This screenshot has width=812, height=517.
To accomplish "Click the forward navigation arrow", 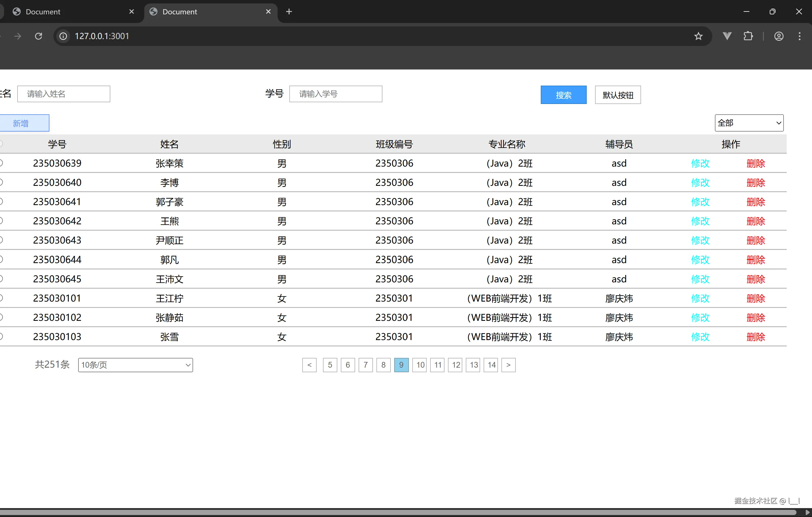I will point(17,36).
